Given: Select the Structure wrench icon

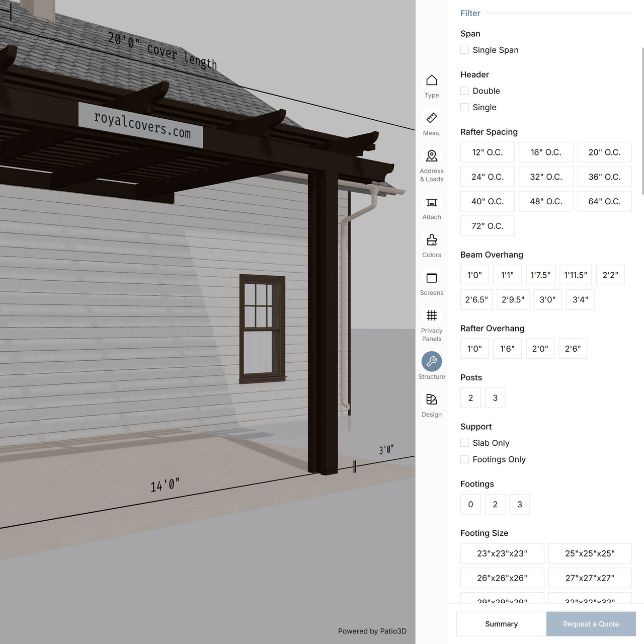Looking at the screenshot, I should 432,361.
